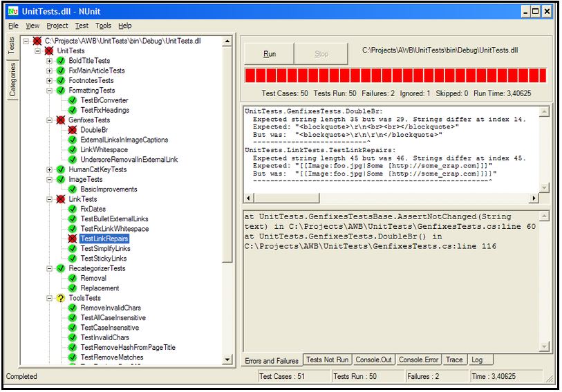
Task: Click green check icon beside ExternalLinksInImageCaptions
Action: coord(73,140)
